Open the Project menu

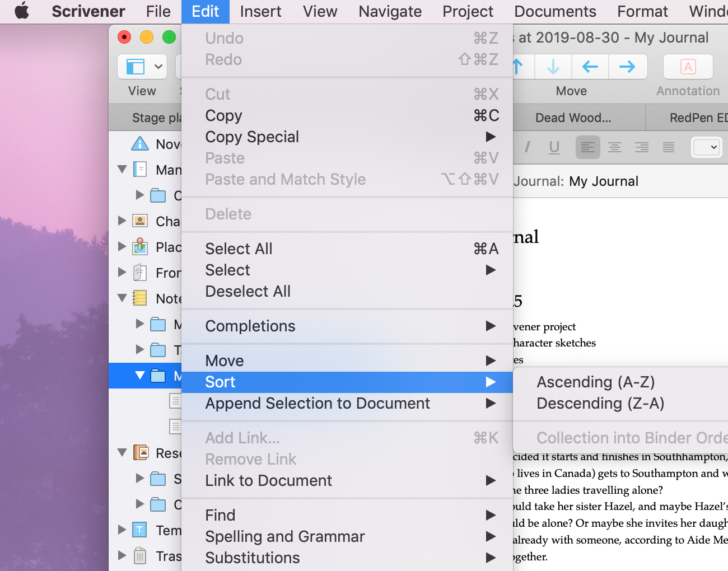tap(468, 11)
